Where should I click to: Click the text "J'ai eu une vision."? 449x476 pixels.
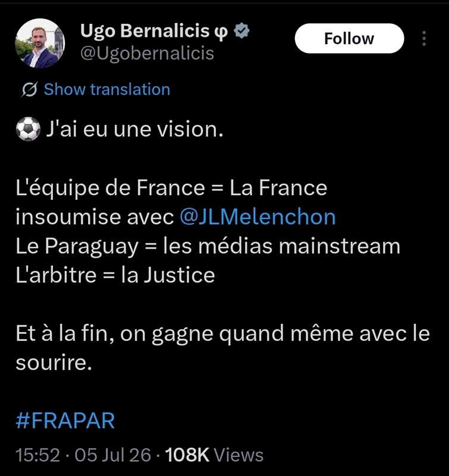(134, 129)
